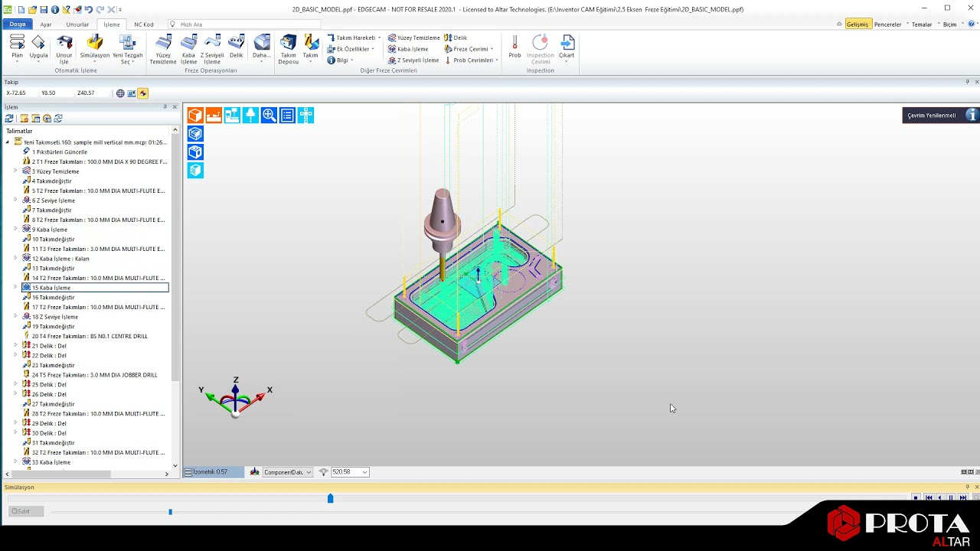This screenshot has height=551, width=980.
Task: Click the second cube render mode icon
Action: 195,152
